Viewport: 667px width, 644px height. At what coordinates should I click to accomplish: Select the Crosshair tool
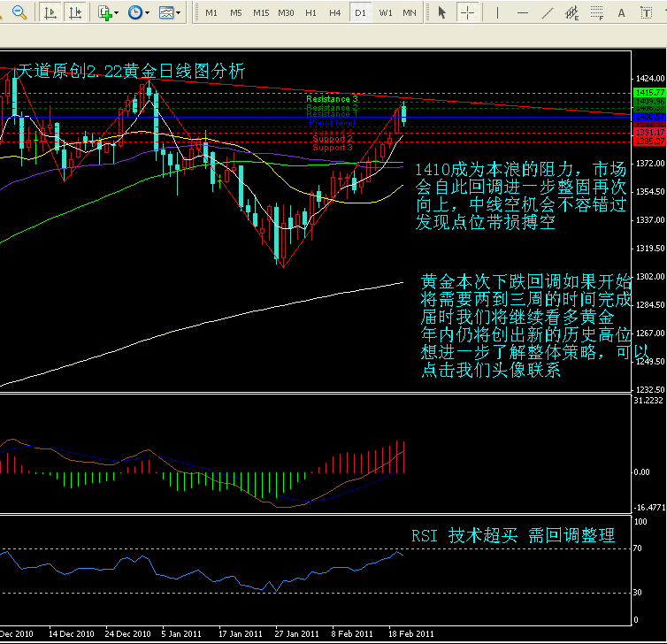(x=467, y=12)
